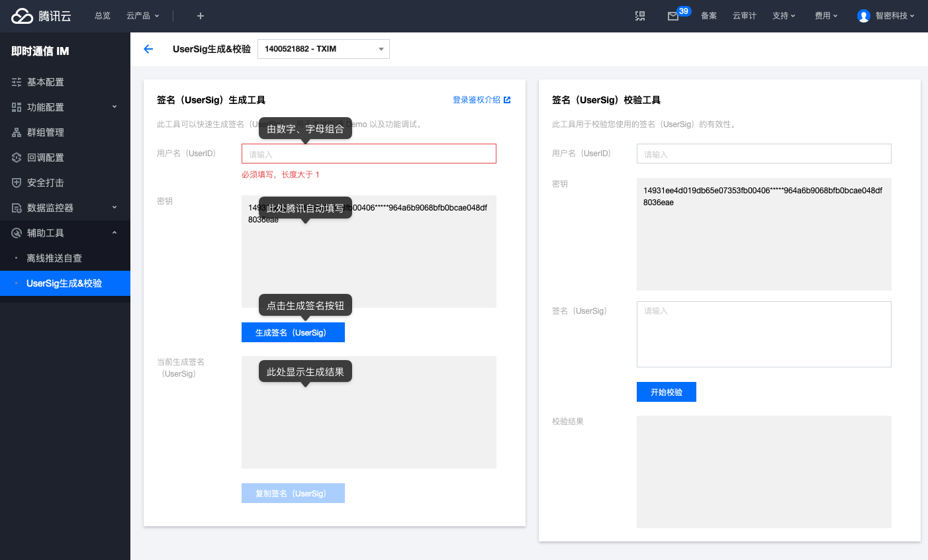The width and height of the screenshot is (928, 560).
Task: Click the user avatar icon
Action: [x=863, y=16]
